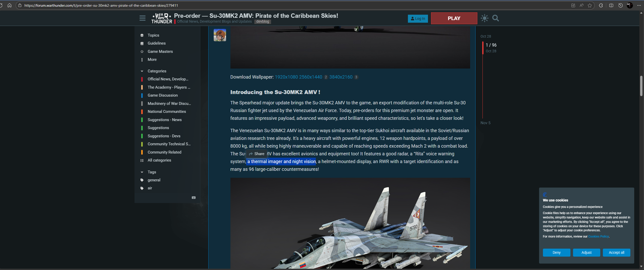Image resolution: width=644 pixels, height=270 pixels.
Task: Click Accept all cookies button
Action: click(616, 252)
